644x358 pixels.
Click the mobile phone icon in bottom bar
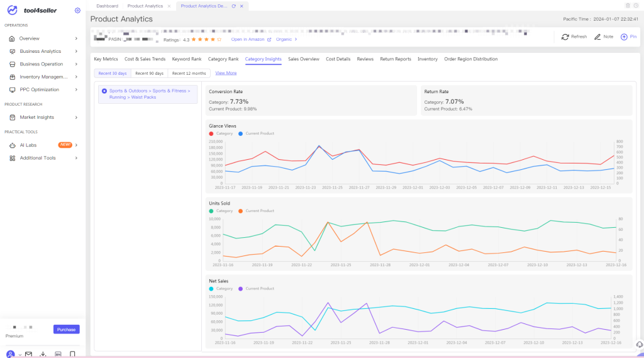73,354
